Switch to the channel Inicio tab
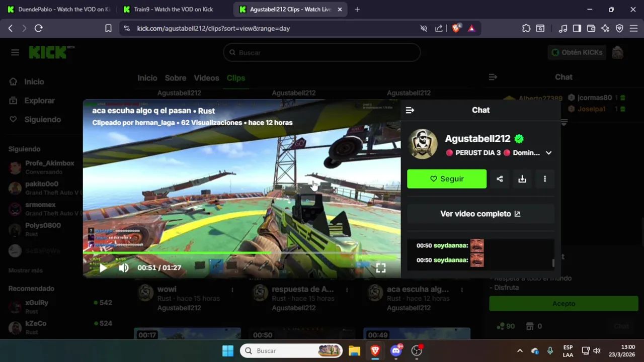This screenshot has height=362, width=644. pyautogui.click(x=147, y=78)
